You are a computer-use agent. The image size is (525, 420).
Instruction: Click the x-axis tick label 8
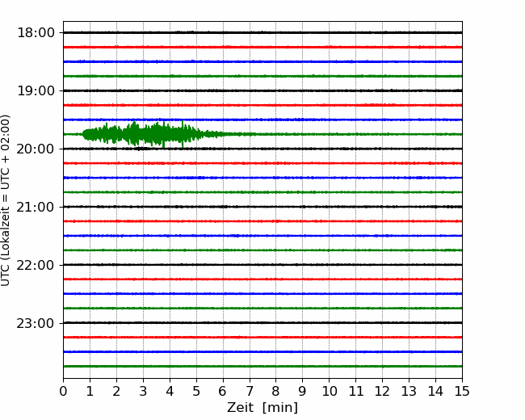pos(276,391)
